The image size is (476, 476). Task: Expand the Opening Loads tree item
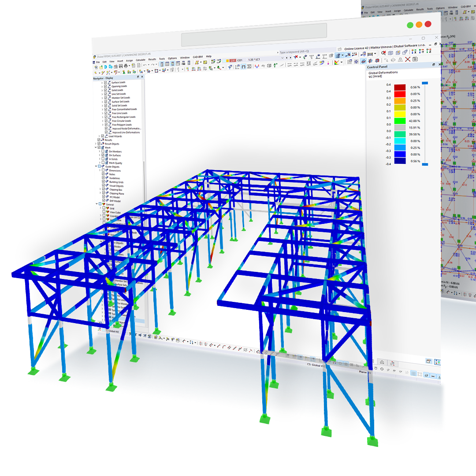click(x=102, y=86)
